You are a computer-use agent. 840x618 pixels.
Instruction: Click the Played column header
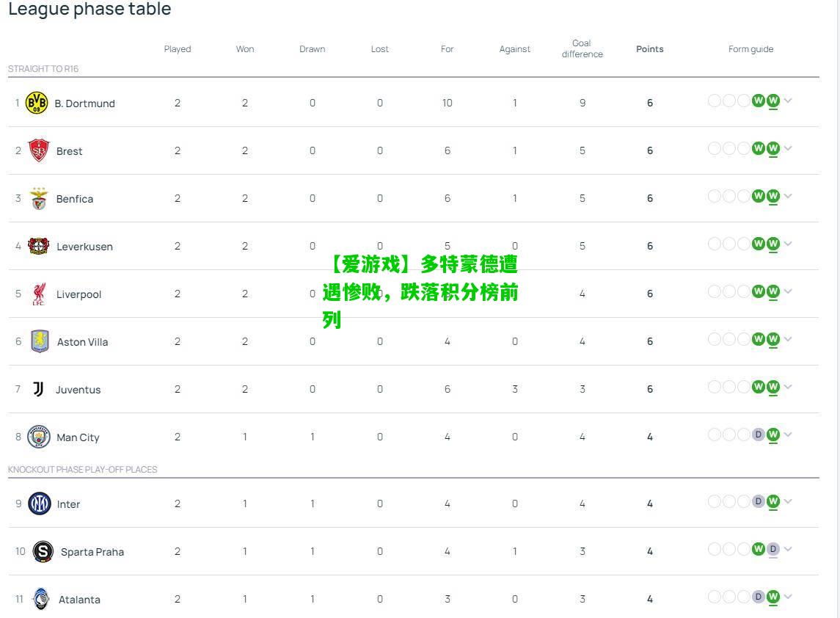[178, 48]
